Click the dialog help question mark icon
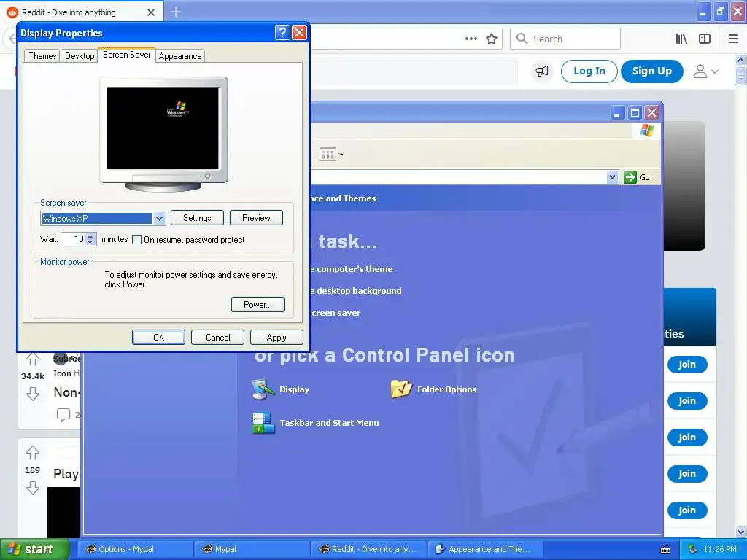The height and width of the screenshot is (560, 747). 282,32
